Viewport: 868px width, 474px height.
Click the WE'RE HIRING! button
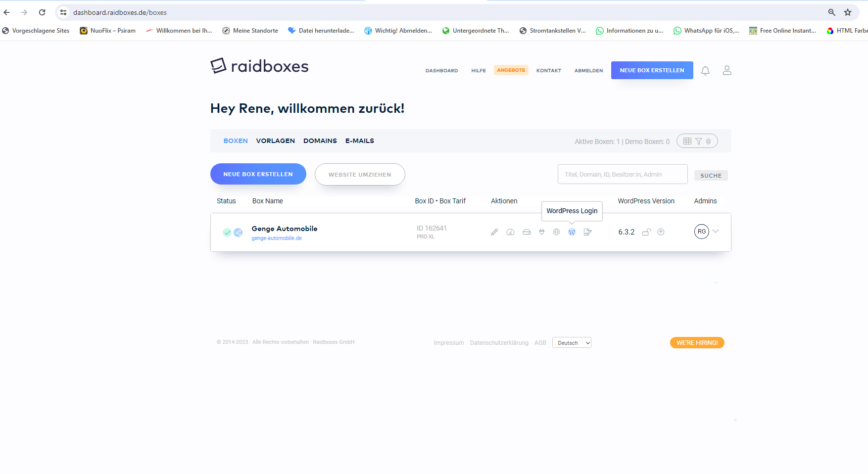697,343
